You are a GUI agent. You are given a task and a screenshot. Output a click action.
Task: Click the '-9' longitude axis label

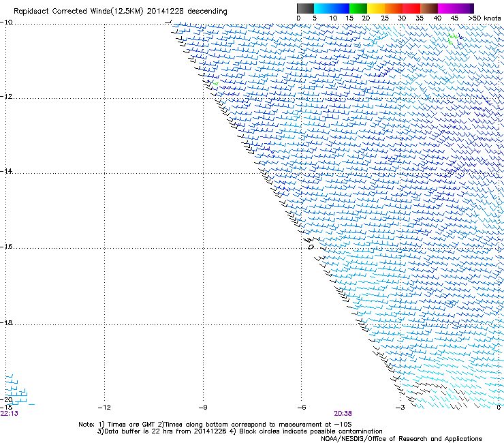click(x=202, y=408)
